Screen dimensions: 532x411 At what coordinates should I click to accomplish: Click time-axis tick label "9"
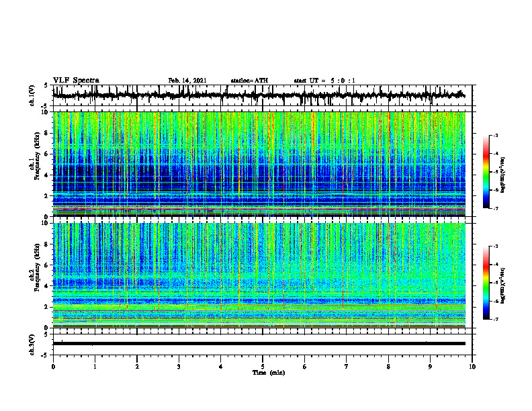tap(430, 367)
